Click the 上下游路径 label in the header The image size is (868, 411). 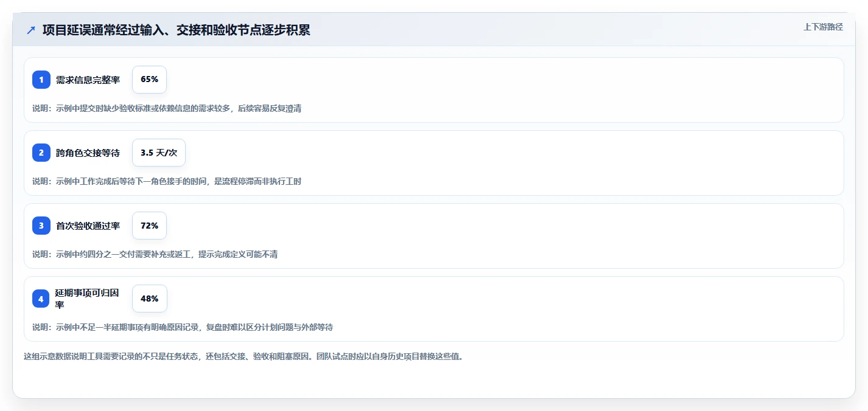pos(823,27)
